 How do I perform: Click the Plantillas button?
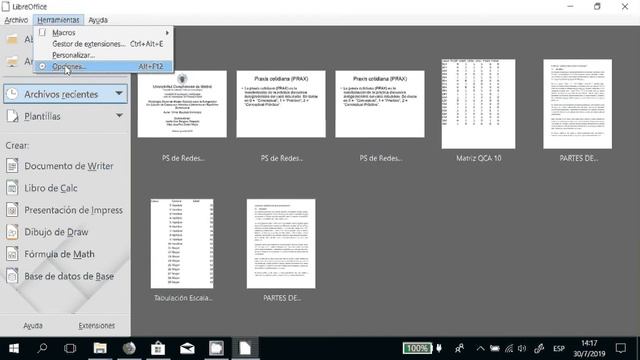pyautogui.click(x=65, y=116)
